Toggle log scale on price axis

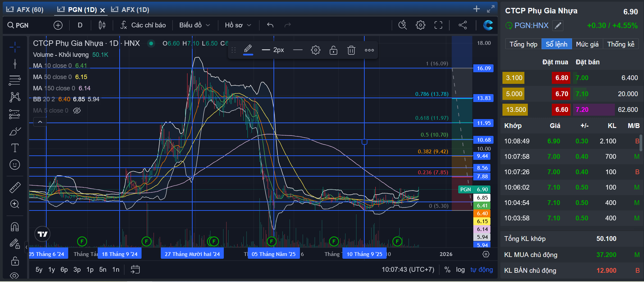[460, 270]
